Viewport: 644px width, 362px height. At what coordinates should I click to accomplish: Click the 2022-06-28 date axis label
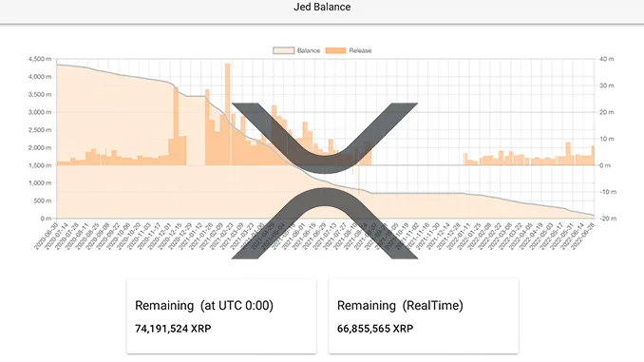pos(584,236)
